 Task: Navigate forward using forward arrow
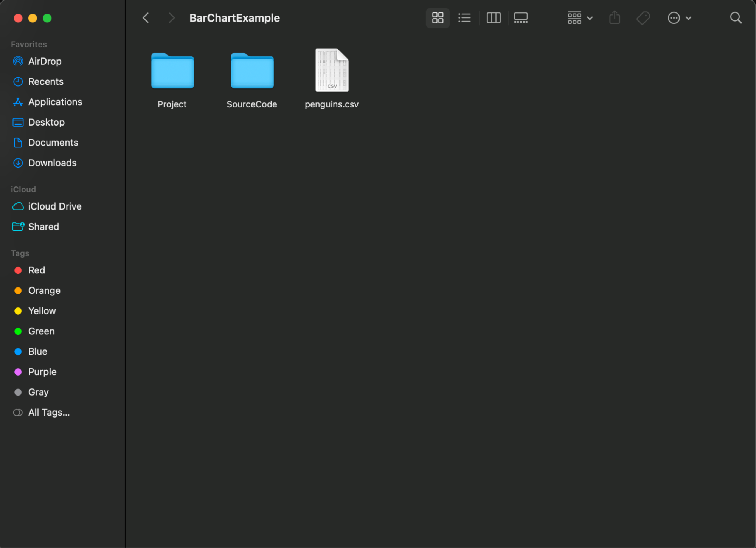tap(172, 18)
